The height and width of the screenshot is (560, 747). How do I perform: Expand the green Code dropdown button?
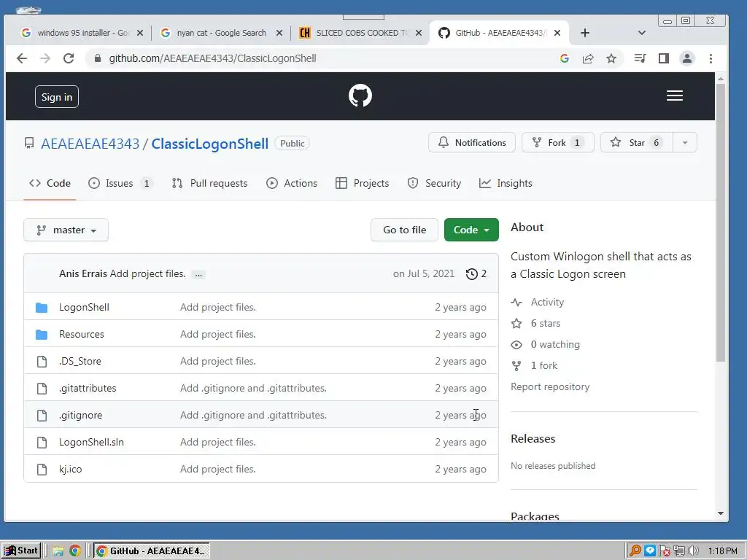(471, 230)
